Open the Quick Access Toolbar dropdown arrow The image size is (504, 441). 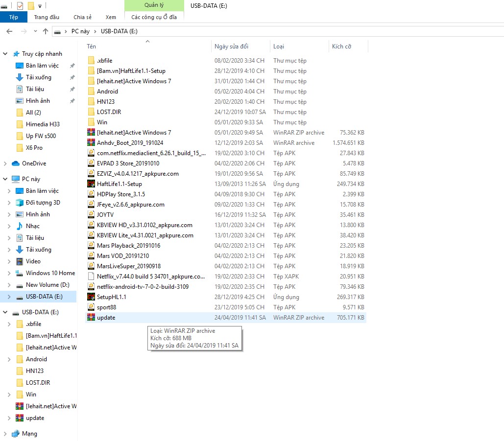40,6
